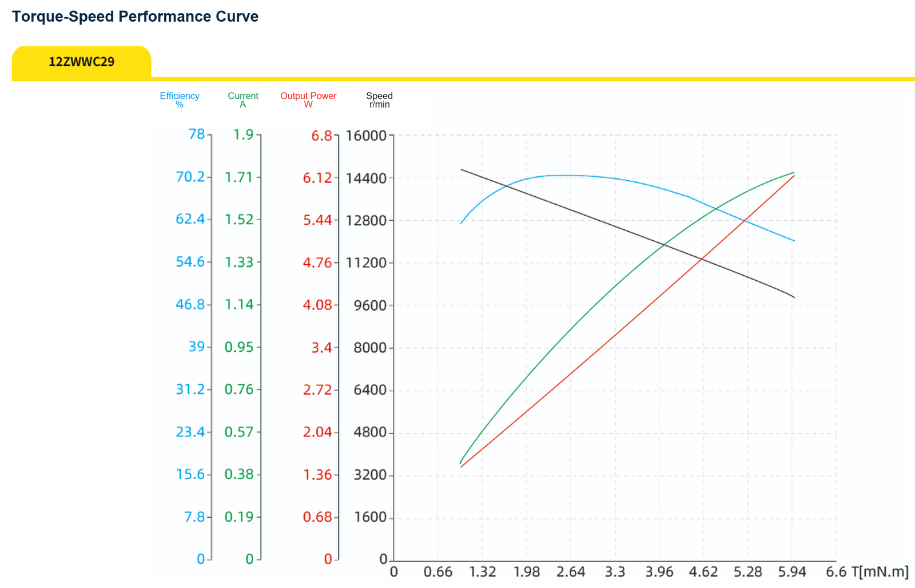This screenshot has height=588, width=915.
Task: Click current axis value 1.52
Action: pyautogui.click(x=239, y=220)
